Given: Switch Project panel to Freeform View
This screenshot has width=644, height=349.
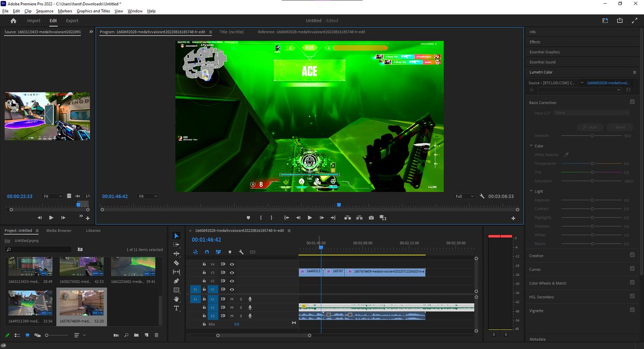Looking at the screenshot, I should [x=38, y=335].
